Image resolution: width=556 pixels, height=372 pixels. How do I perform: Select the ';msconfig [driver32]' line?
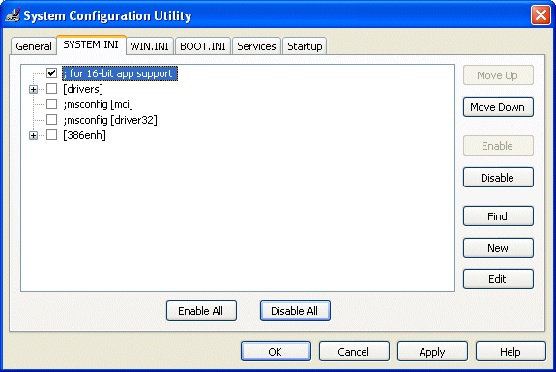(x=110, y=120)
